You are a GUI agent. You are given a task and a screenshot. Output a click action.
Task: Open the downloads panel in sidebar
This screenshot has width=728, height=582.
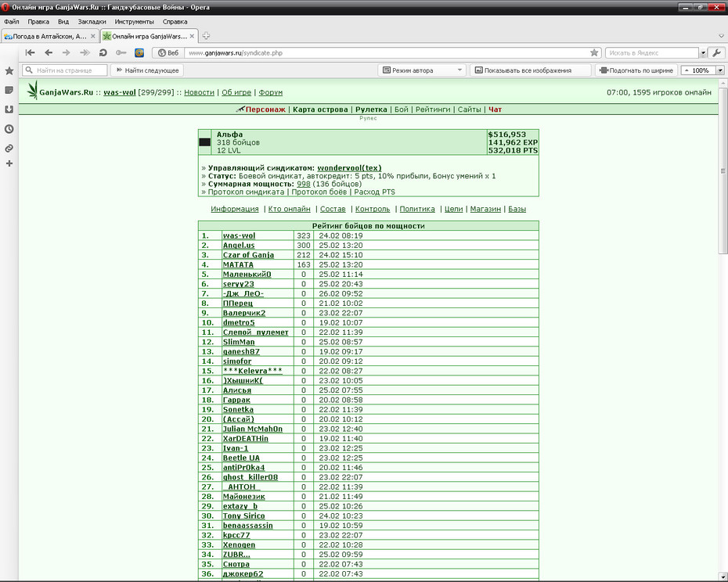coord(9,110)
